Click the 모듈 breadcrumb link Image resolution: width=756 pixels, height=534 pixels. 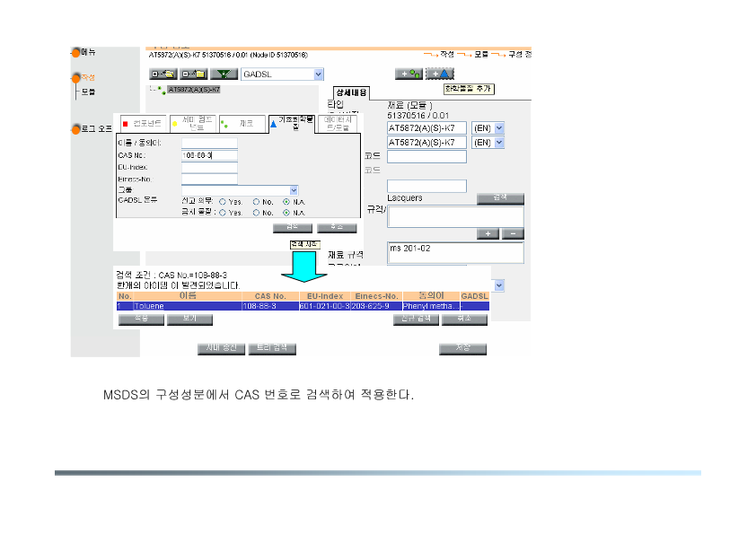(x=480, y=55)
